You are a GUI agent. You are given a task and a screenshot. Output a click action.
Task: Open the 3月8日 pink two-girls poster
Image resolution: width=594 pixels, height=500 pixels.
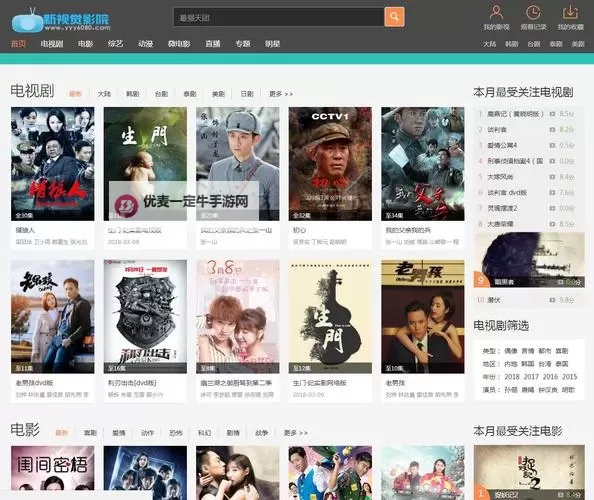tap(238, 317)
